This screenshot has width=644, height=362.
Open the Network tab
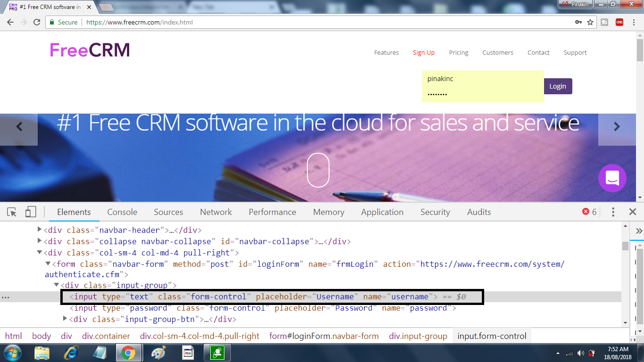click(216, 212)
